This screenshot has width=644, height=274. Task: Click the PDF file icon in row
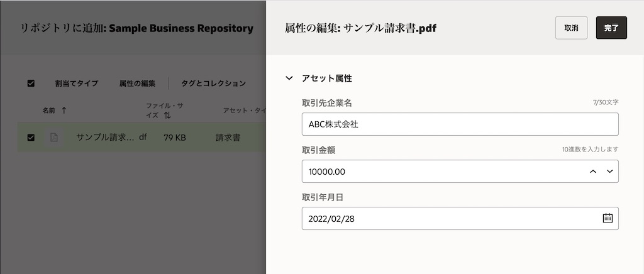pos(54,137)
